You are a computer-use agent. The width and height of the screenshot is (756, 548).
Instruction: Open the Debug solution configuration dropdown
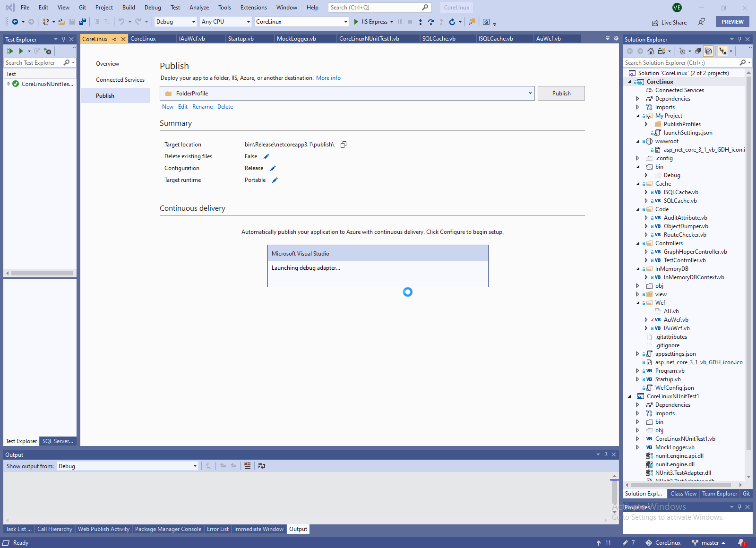(x=175, y=22)
